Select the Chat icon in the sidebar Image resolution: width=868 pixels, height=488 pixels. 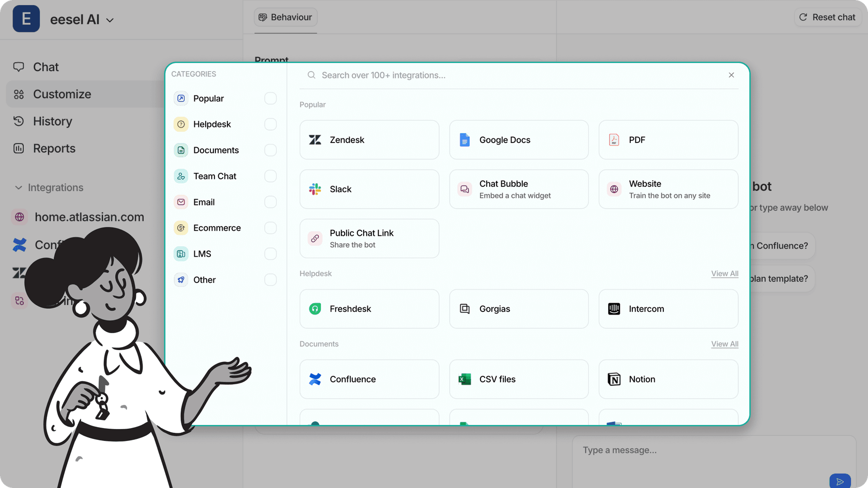19,67
